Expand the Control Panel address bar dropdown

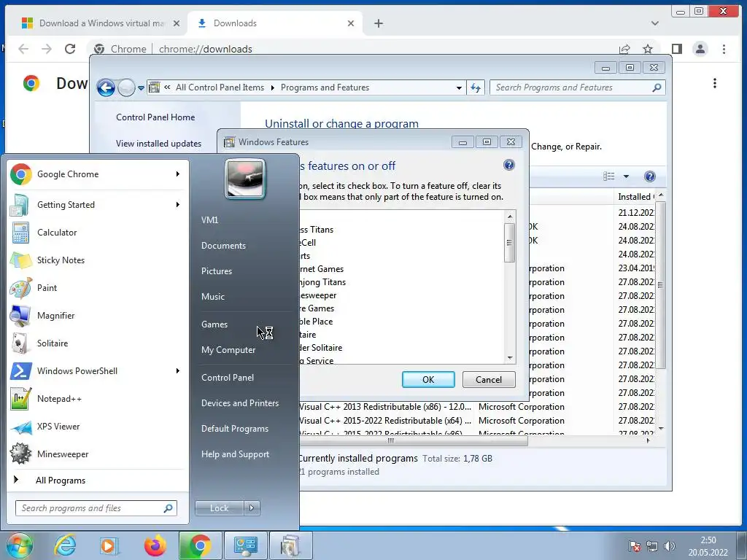[x=459, y=87]
